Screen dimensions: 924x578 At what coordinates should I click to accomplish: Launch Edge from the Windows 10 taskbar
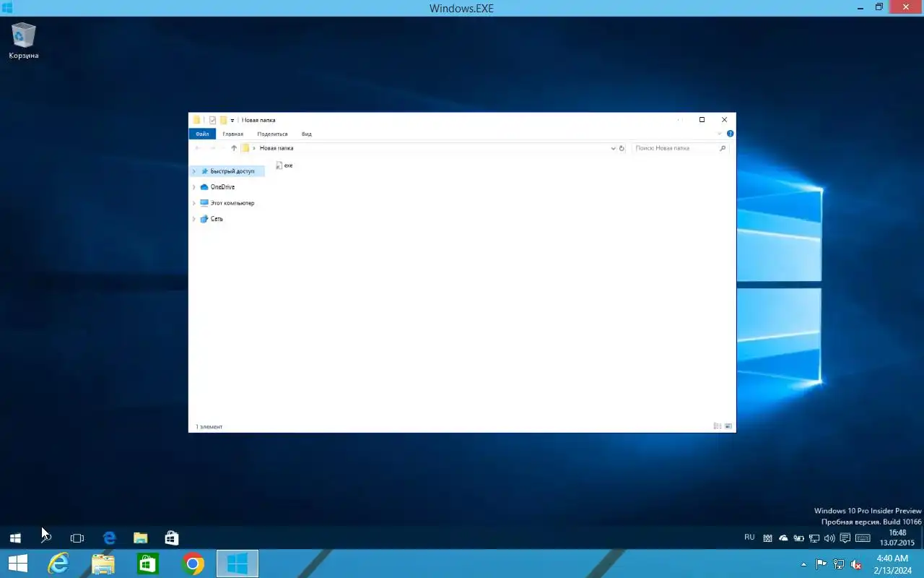(x=110, y=538)
